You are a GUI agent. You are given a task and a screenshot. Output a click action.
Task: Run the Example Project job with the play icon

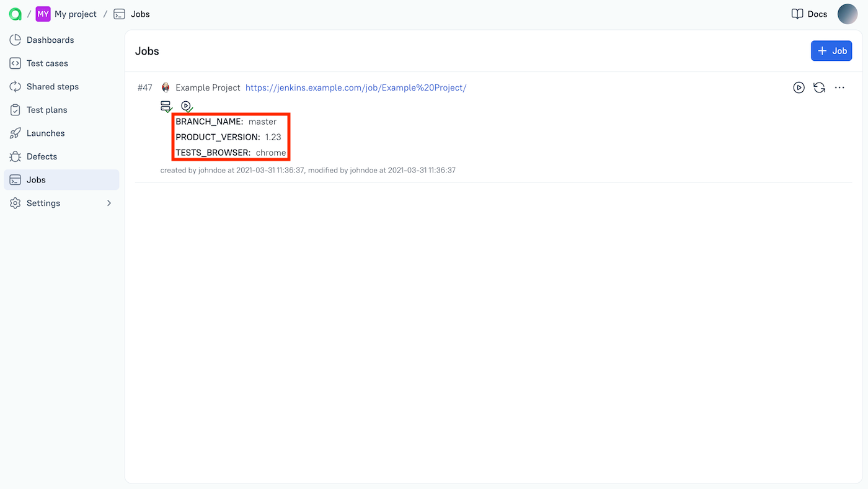tap(799, 87)
